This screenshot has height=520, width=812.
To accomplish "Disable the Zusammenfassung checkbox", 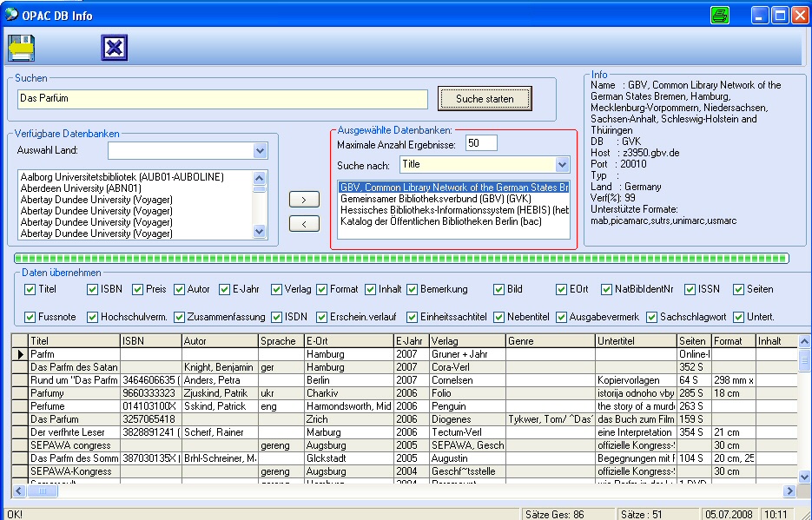I will point(180,317).
